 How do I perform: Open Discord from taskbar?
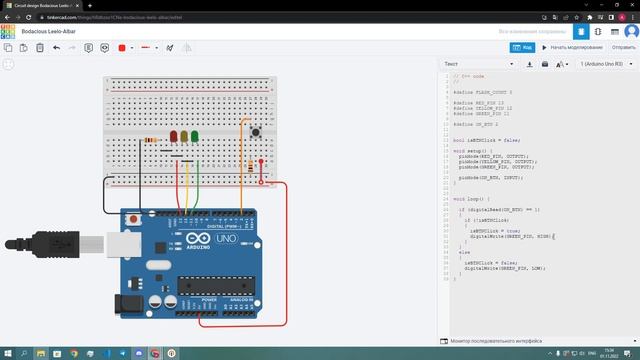(x=139, y=353)
